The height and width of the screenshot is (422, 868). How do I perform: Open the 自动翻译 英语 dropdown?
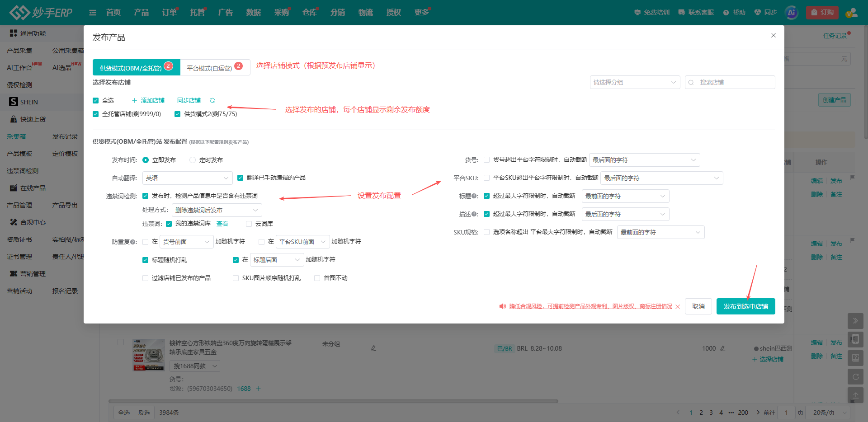pos(187,178)
